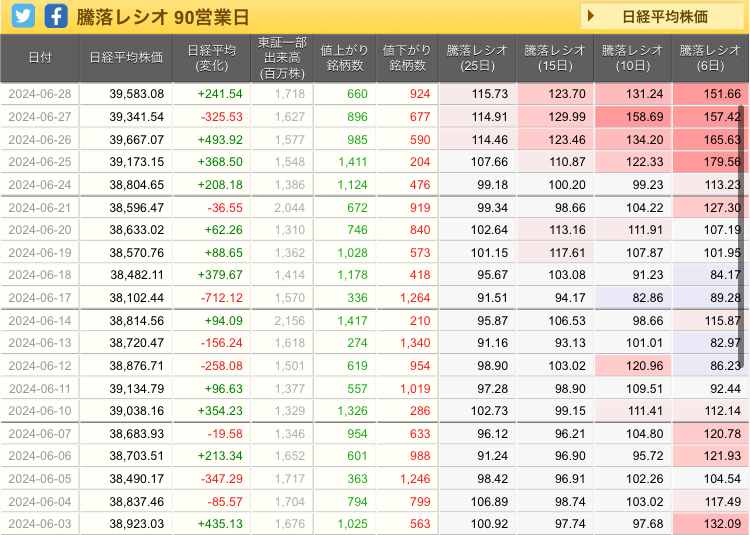Click the change value +493.92
750x535 pixels.
coord(220,140)
